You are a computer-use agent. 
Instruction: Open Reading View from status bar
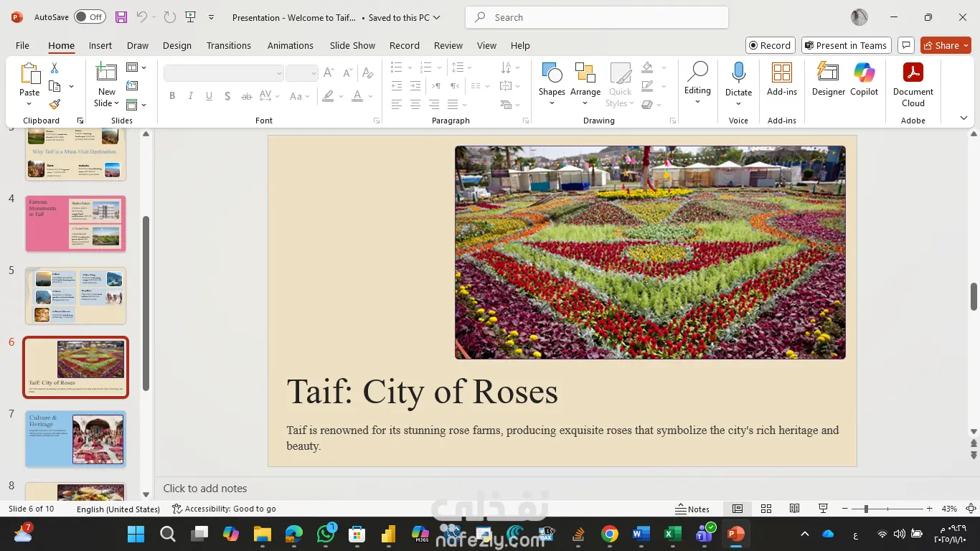pos(794,509)
